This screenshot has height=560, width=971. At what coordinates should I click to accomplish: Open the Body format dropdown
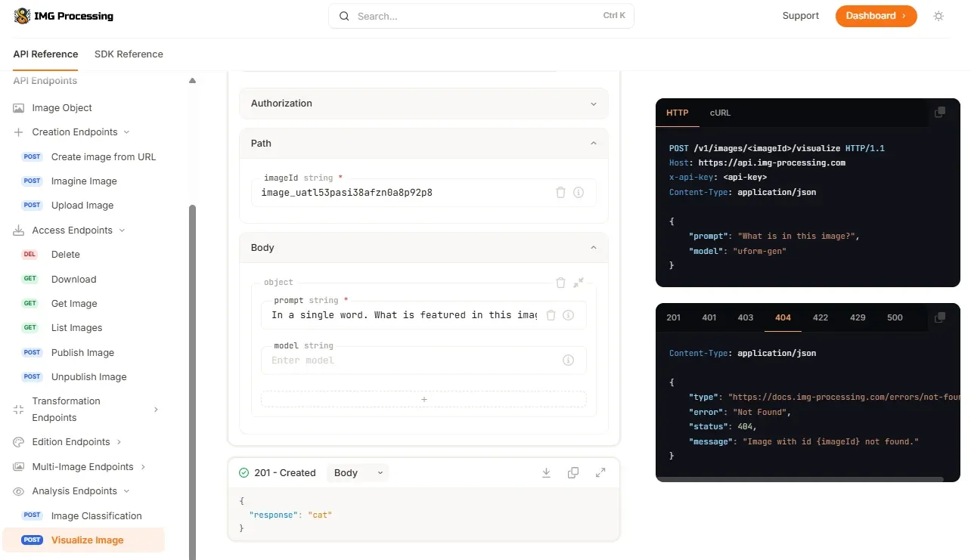pyautogui.click(x=359, y=473)
